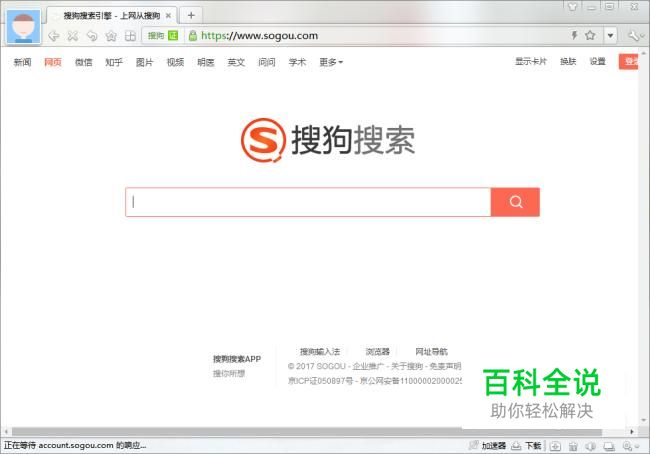Open the favorites star icon in toolbar
The width and height of the screenshot is (650, 454).
coord(111,36)
